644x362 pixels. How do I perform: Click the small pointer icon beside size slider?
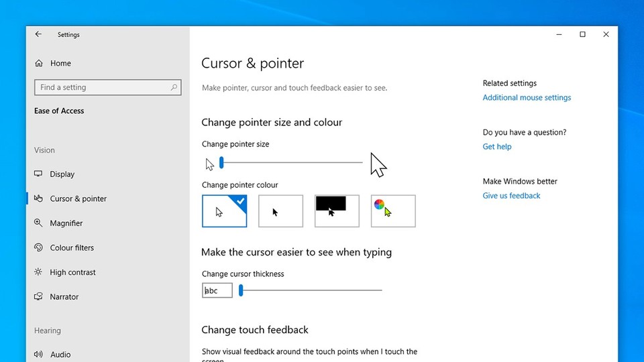(x=210, y=165)
